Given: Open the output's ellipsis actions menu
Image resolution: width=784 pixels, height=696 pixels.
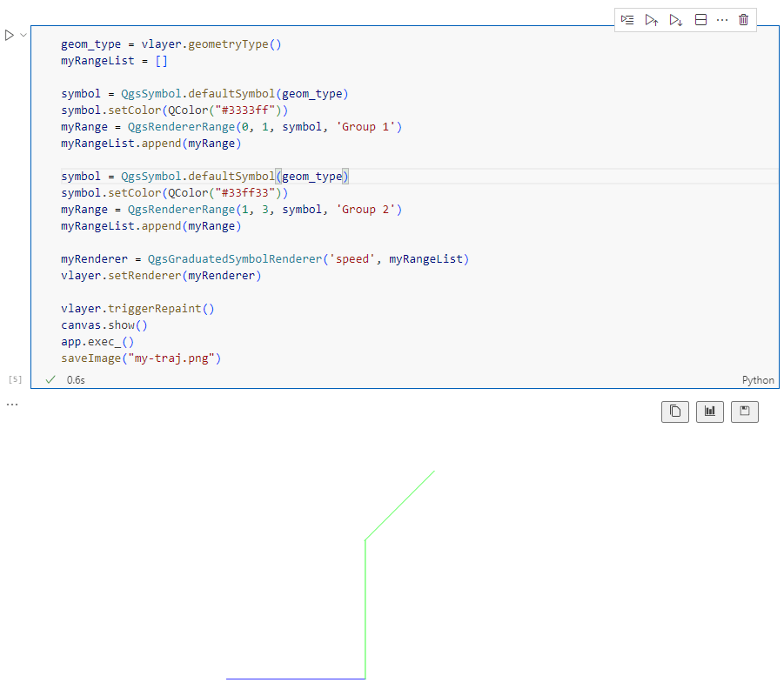Looking at the screenshot, I should click(x=12, y=405).
